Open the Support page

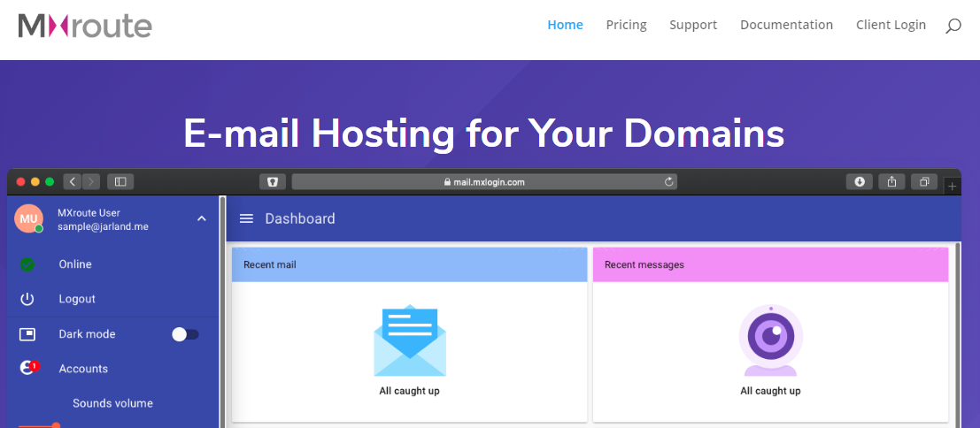pyautogui.click(x=693, y=25)
